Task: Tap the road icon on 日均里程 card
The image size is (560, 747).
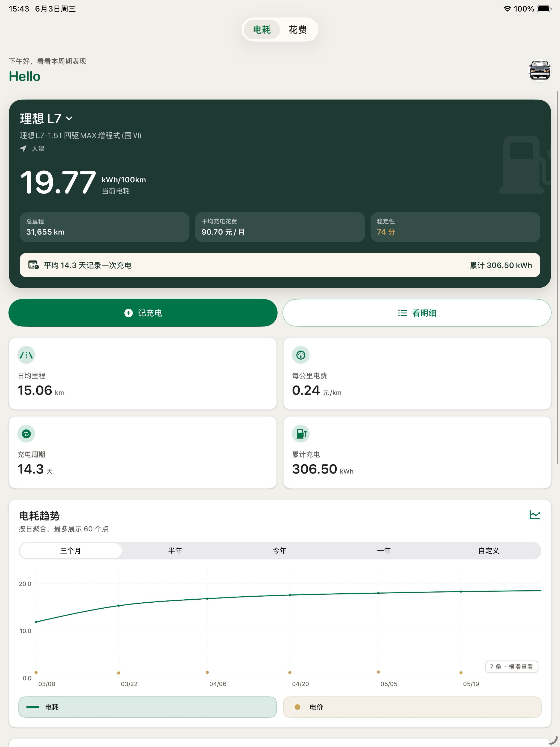Action: [26, 355]
